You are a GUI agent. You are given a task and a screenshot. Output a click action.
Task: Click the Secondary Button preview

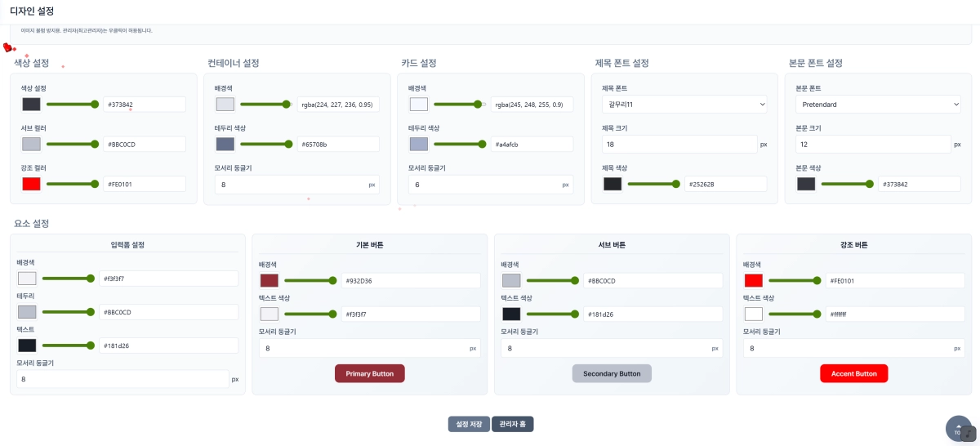pos(612,373)
